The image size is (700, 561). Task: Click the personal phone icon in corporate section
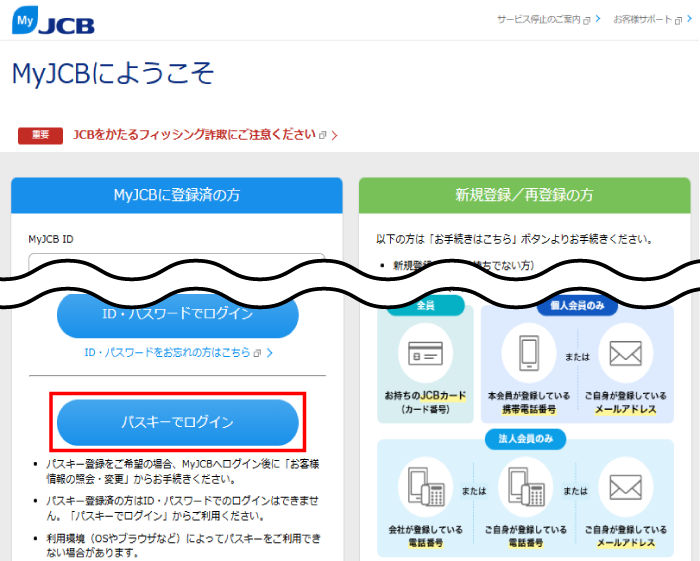[x=528, y=488]
